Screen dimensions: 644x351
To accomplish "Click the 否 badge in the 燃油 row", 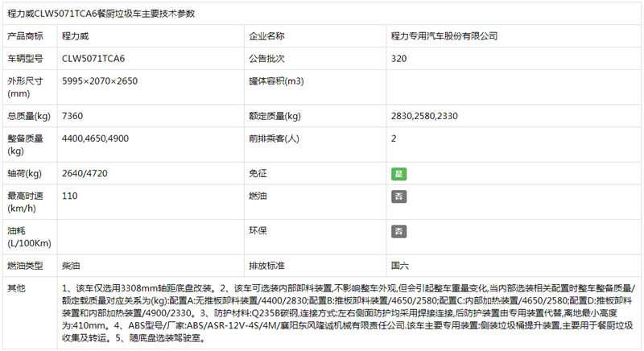I will [398, 196].
